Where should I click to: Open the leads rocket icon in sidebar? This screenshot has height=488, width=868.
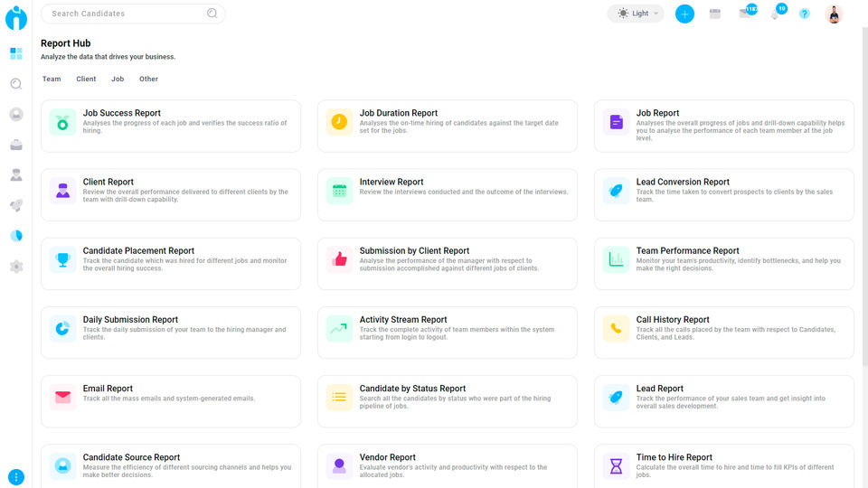pyautogui.click(x=16, y=206)
